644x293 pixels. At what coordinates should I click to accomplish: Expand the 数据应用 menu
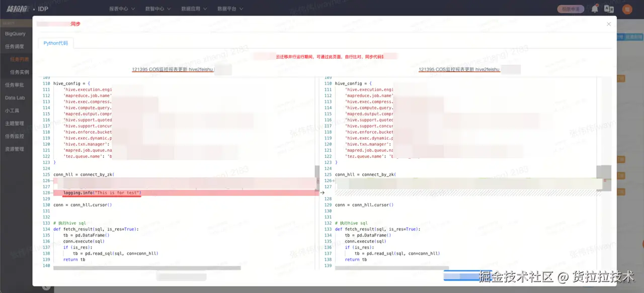tap(194, 9)
